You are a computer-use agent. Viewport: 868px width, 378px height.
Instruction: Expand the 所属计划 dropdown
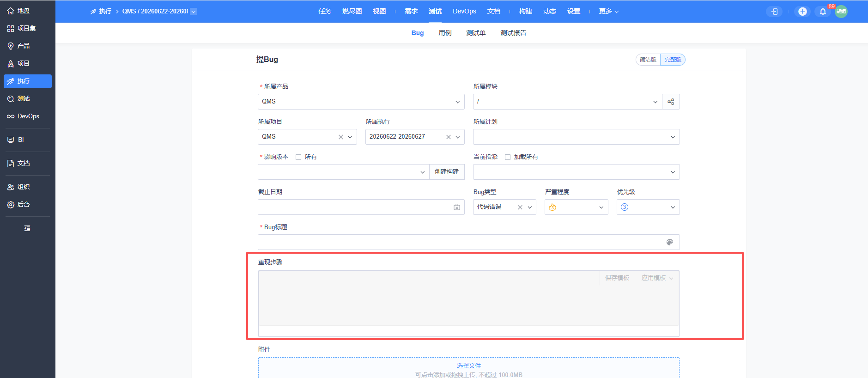click(576, 137)
